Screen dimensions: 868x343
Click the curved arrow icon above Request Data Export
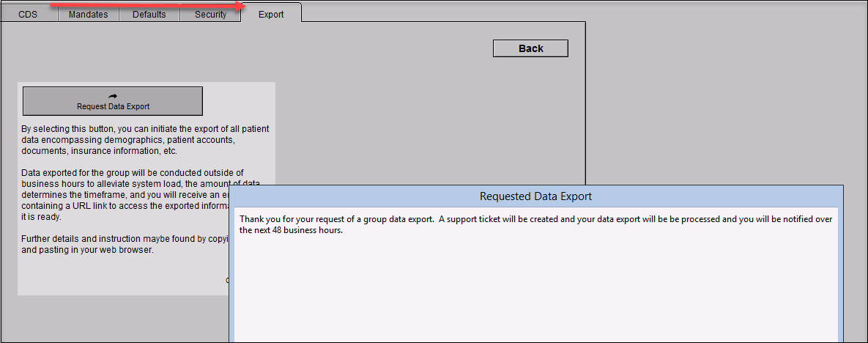click(x=112, y=96)
